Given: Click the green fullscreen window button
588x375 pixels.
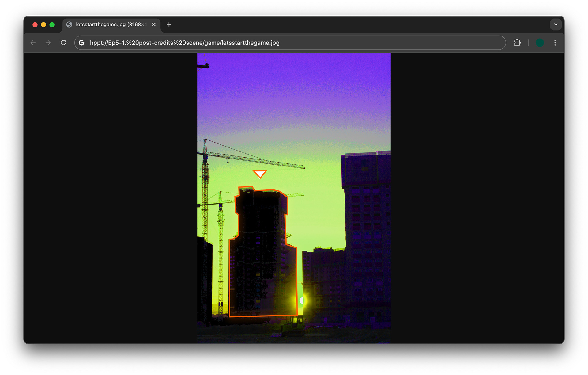Looking at the screenshot, I should 52,25.
